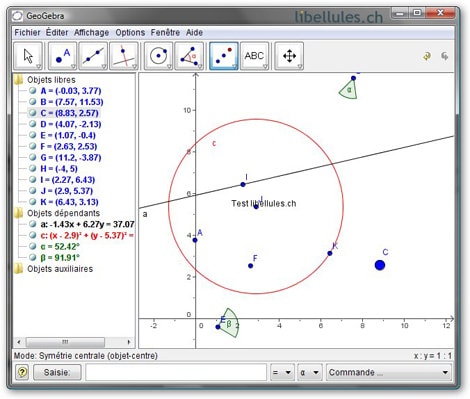Viewport: 470px width, 399px height.
Task: Select the Circle with center tool
Action: (158, 56)
